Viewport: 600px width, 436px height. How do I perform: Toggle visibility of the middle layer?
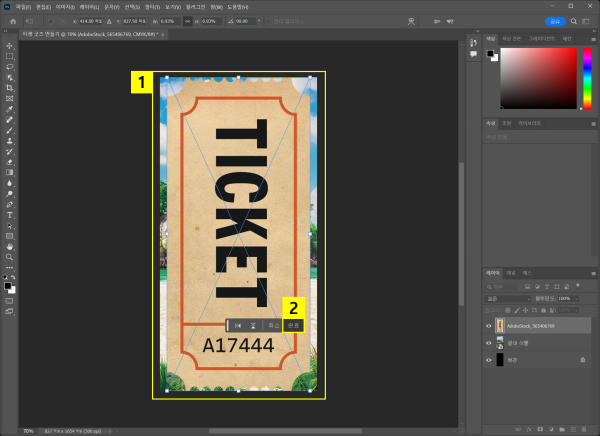[488, 342]
